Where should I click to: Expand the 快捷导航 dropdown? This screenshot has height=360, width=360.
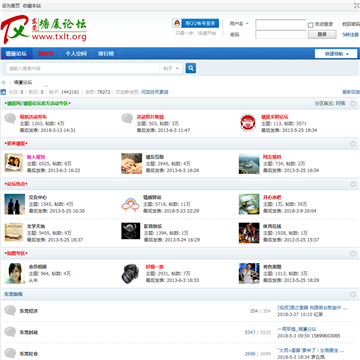[336, 54]
